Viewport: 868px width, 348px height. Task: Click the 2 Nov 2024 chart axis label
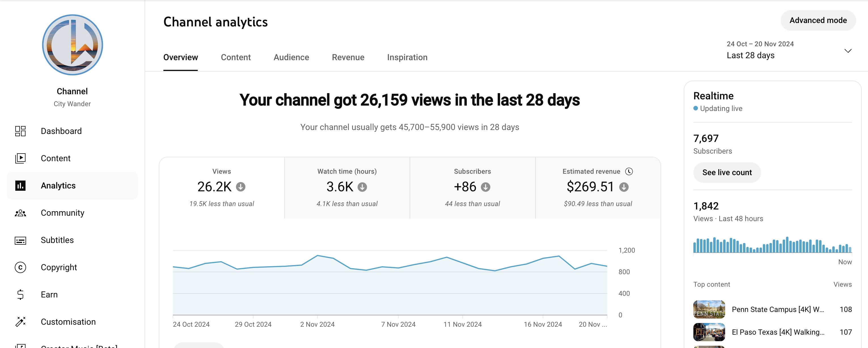317,324
